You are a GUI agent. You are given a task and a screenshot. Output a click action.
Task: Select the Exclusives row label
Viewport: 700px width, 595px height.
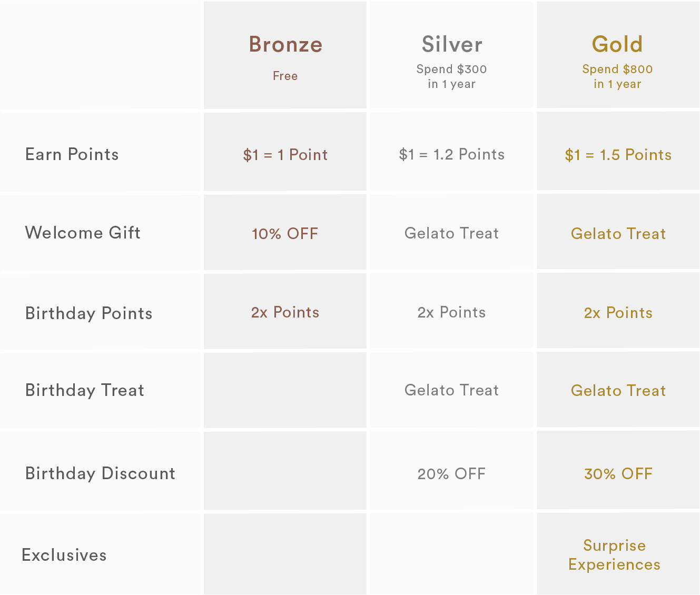click(64, 555)
